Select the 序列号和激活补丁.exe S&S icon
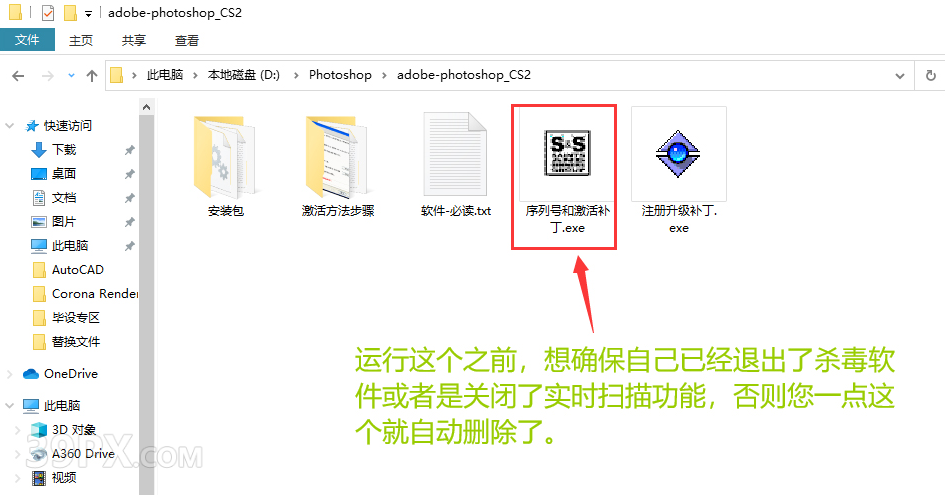The width and height of the screenshot is (945, 495). click(x=567, y=154)
